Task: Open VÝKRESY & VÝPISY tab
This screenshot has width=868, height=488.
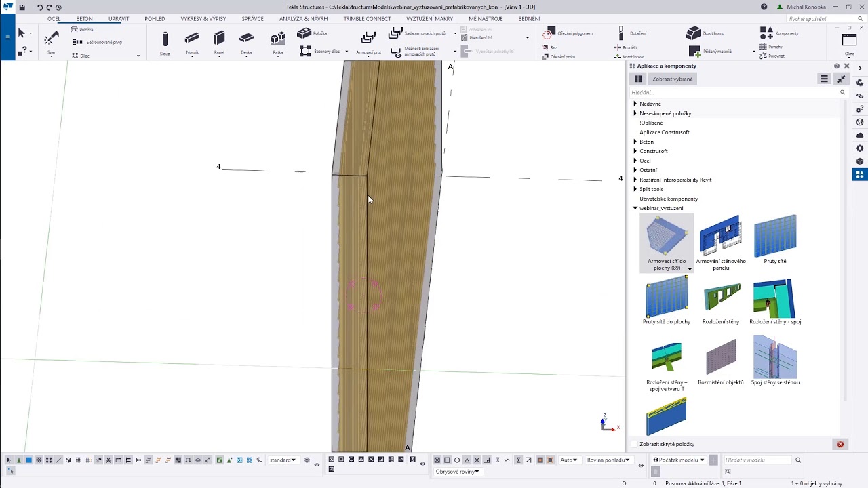Action: 203,19
